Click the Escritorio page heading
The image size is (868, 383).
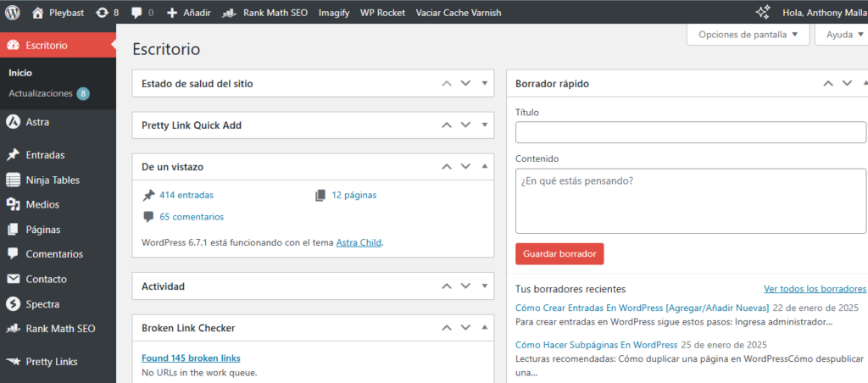[166, 49]
